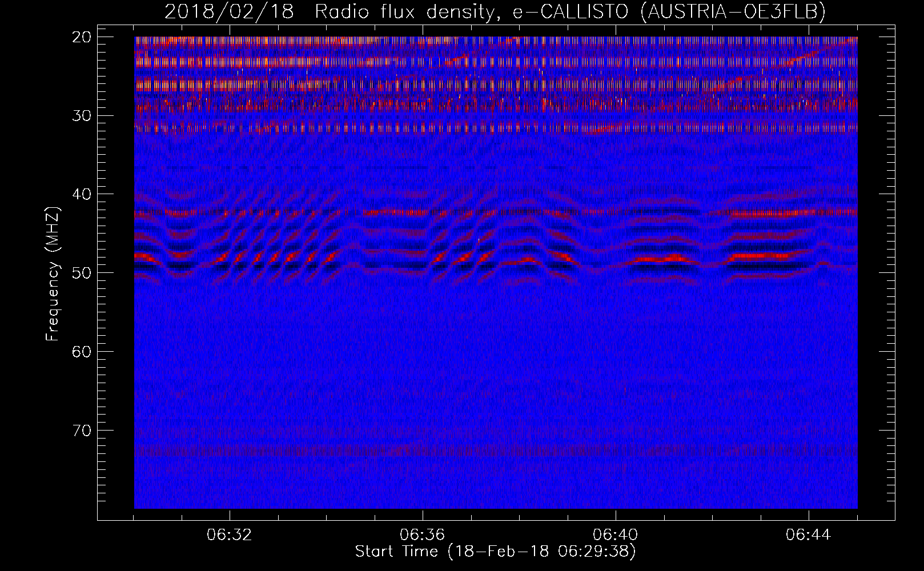Screen dimensions: 924x571
Task: Click the 06:32 time tick label
Action: [x=230, y=535]
